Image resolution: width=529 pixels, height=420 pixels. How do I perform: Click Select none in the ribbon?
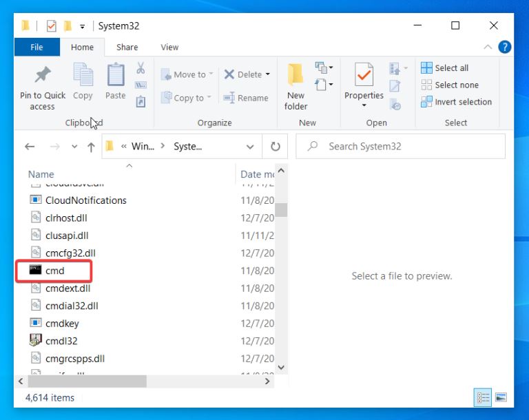click(450, 85)
